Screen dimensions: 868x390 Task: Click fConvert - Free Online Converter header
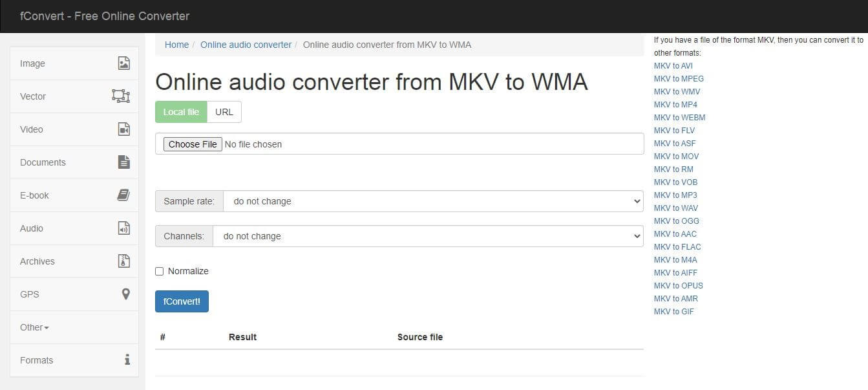(105, 16)
